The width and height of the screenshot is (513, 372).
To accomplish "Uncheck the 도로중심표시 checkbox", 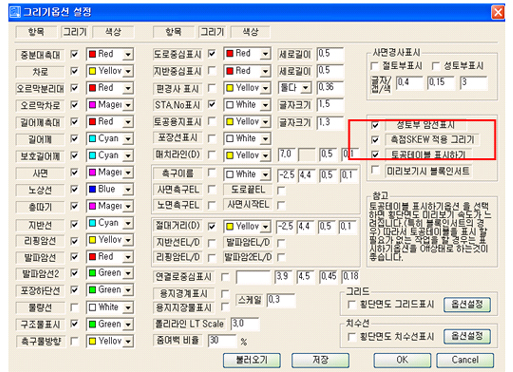I will 212,53.
